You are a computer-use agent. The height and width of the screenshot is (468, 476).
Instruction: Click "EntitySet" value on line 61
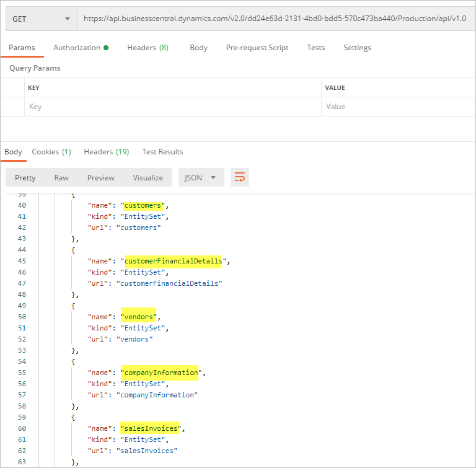[x=143, y=439]
